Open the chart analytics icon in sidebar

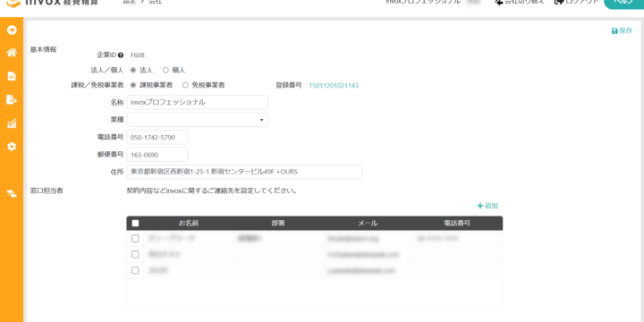pyautogui.click(x=12, y=123)
